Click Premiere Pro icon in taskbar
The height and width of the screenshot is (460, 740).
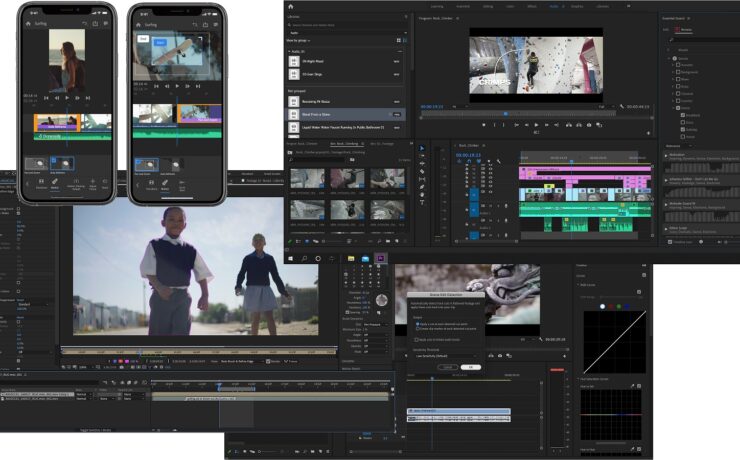click(x=380, y=258)
